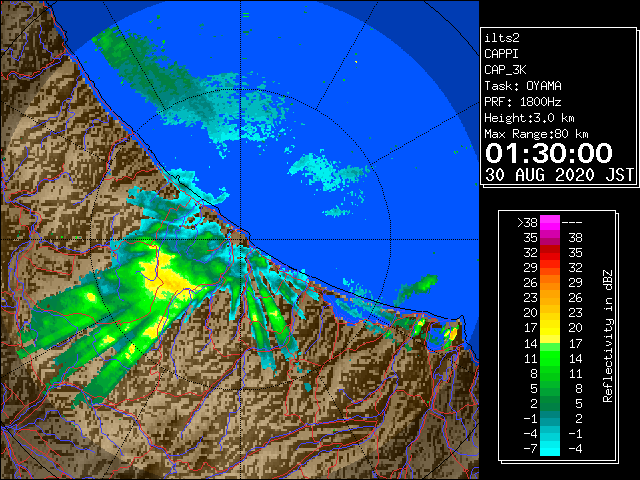Click the 'ilts2' label
Image resolution: width=640 pixels, height=480 pixels.
coord(502,38)
